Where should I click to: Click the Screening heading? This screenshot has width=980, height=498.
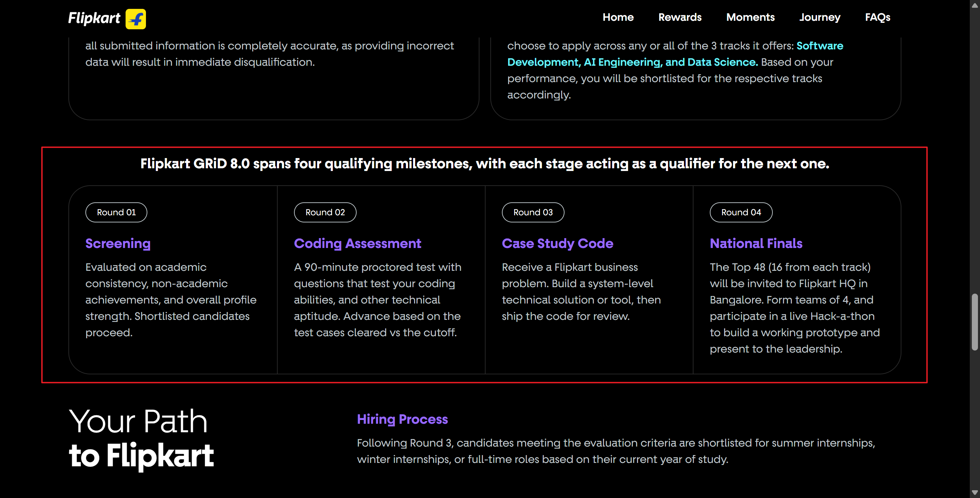pos(118,244)
